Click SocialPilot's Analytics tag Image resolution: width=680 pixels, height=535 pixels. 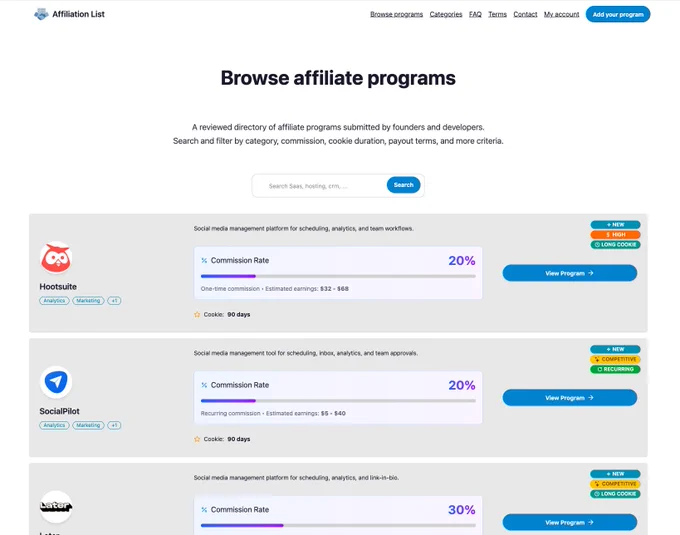(54, 425)
